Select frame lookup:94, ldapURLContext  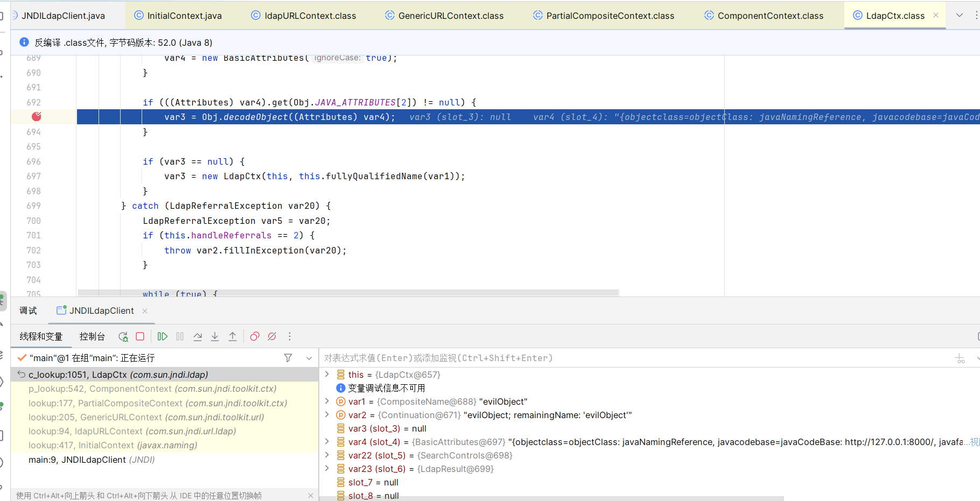coord(165,431)
